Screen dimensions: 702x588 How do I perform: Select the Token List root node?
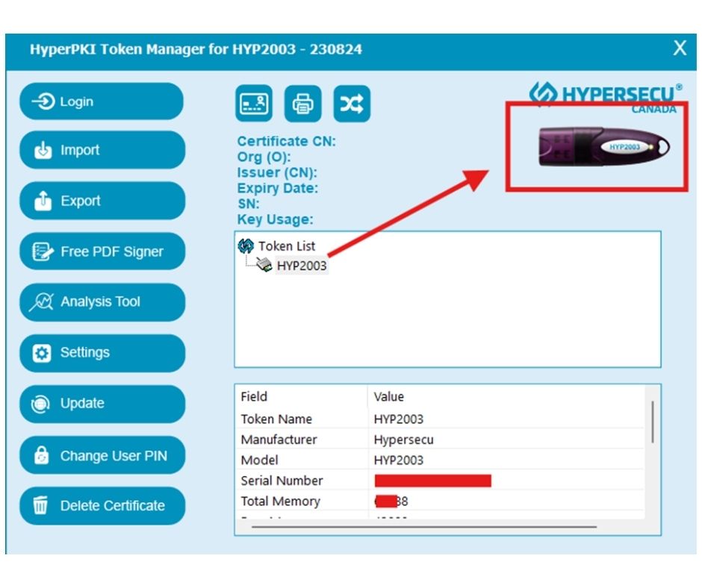point(287,246)
